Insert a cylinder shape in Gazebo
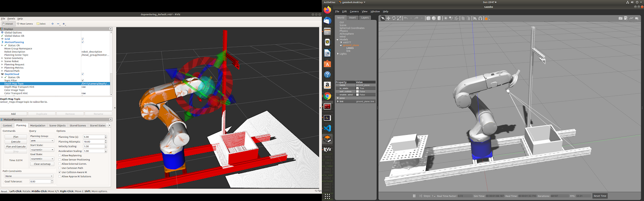The height and width of the screenshot is (201, 644). (439, 18)
